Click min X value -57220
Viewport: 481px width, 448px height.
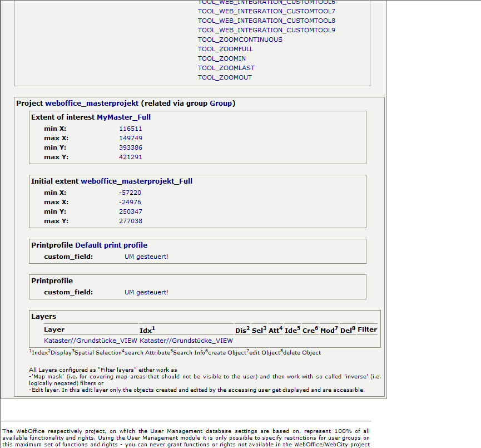(130, 193)
